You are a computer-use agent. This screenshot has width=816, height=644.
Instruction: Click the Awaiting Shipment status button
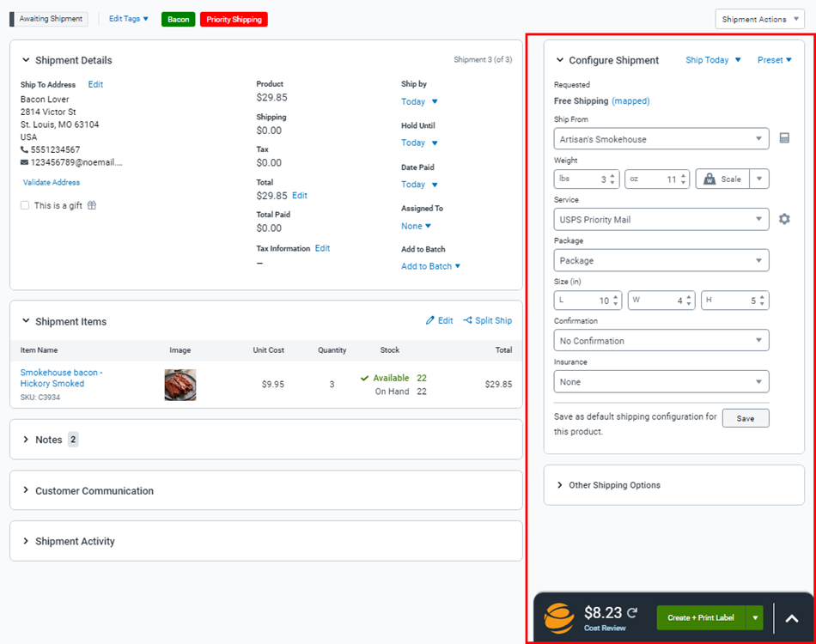pyautogui.click(x=51, y=19)
